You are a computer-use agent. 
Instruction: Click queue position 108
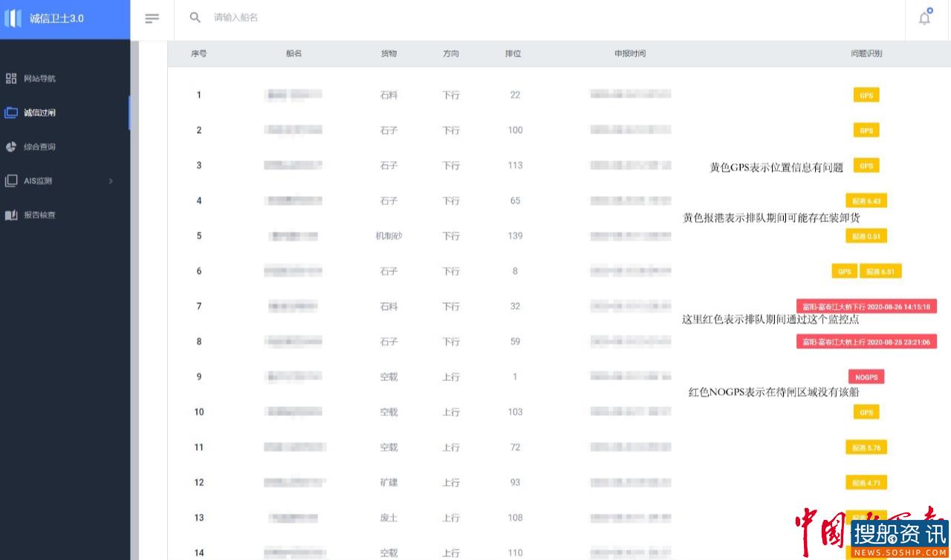[516, 518]
